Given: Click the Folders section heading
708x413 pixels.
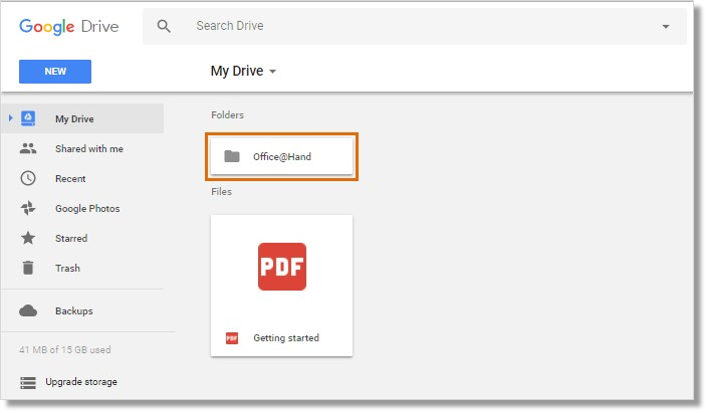Looking at the screenshot, I should tap(228, 115).
